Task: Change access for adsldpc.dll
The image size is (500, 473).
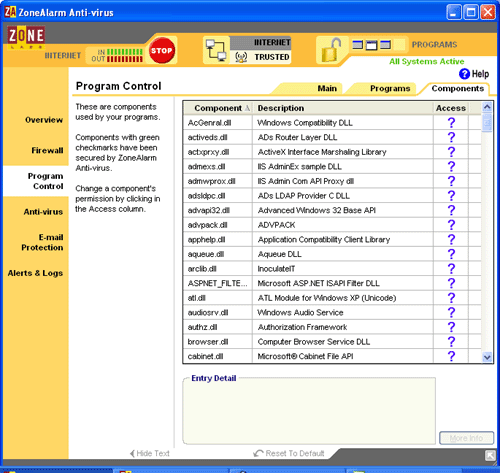Action: (x=451, y=196)
